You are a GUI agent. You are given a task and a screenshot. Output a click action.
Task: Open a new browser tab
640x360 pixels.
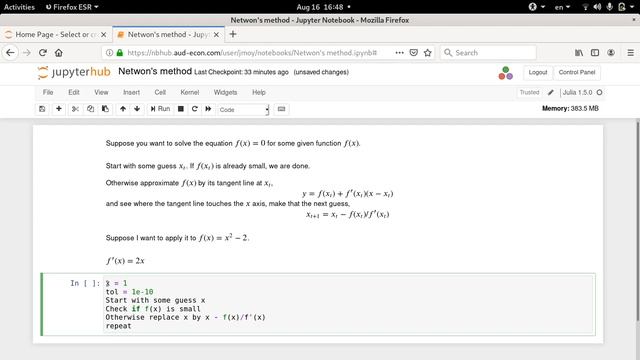pos(233,34)
